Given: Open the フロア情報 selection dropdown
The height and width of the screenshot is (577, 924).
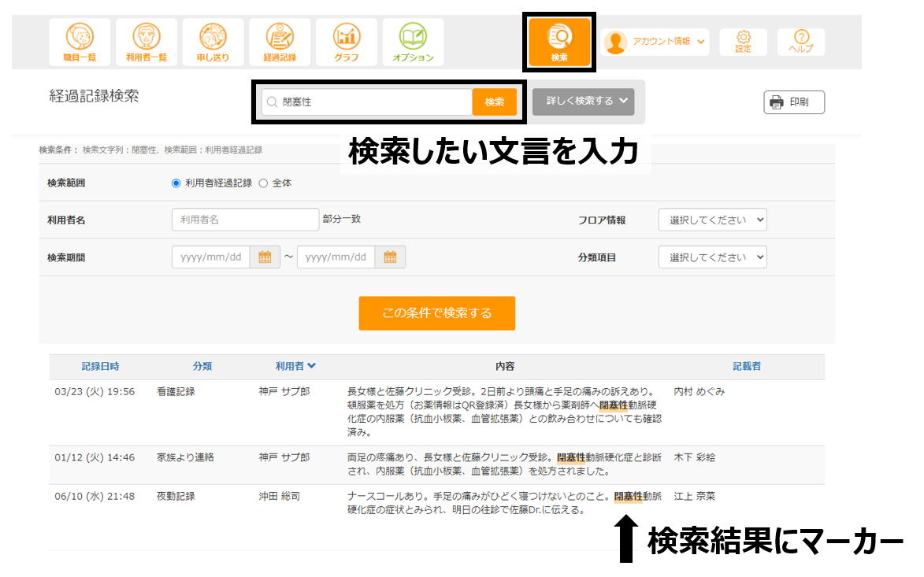Looking at the screenshot, I should point(711,220).
